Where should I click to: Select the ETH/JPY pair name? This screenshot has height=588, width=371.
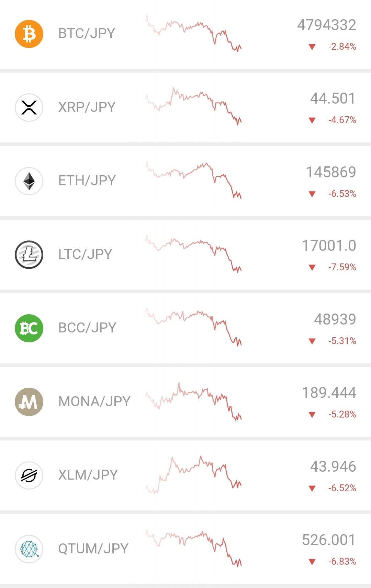87,180
